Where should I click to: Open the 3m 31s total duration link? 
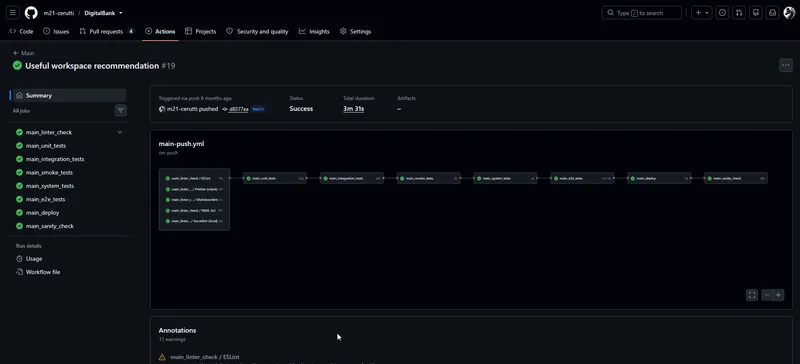tap(353, 109)
